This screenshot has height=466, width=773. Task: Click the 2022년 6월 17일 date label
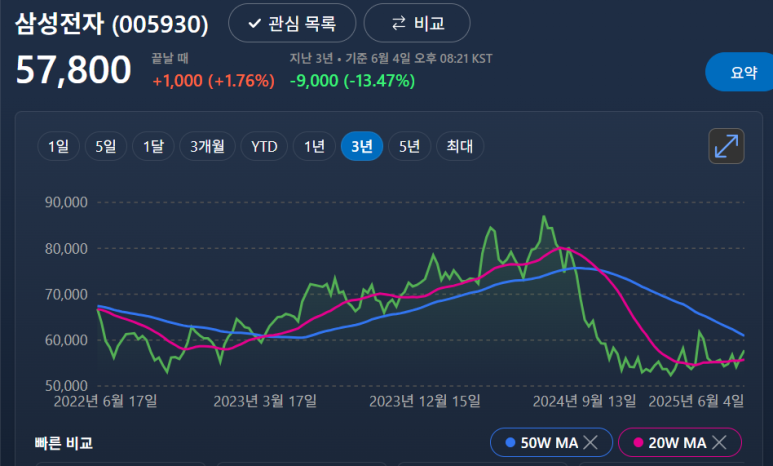click(105, 401)
